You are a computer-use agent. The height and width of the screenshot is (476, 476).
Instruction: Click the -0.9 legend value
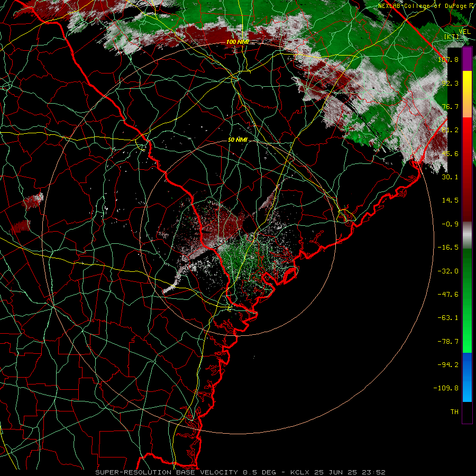(x=450, y=224)
